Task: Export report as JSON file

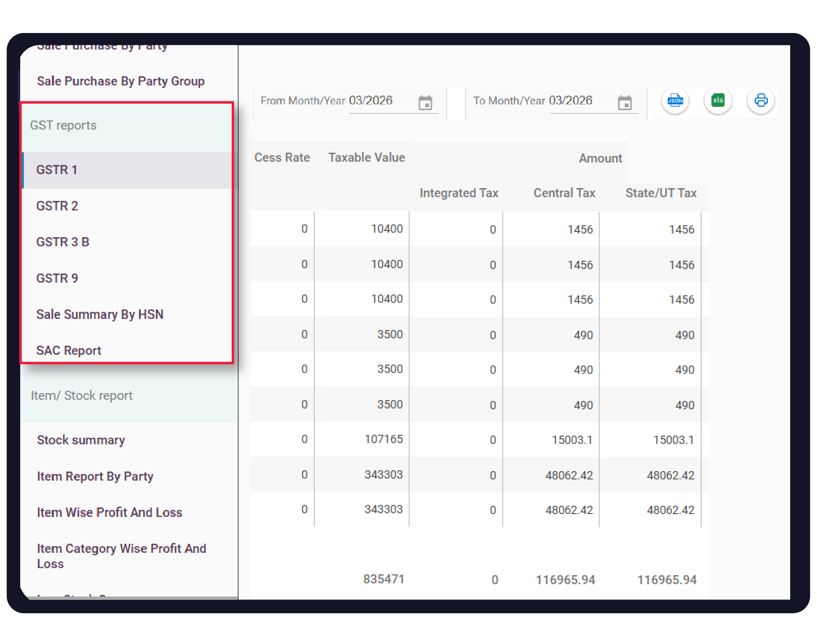Action: tap(675, 101)
